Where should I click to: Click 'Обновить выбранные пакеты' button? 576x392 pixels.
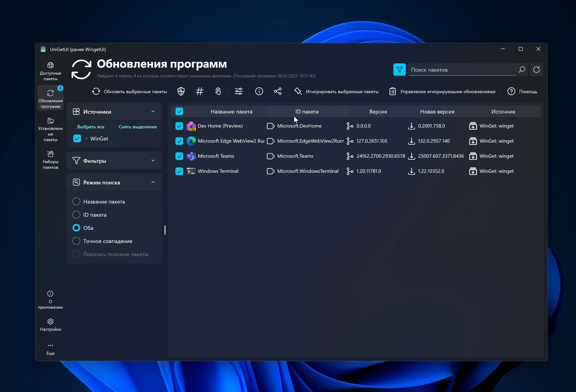click(129, 91)
